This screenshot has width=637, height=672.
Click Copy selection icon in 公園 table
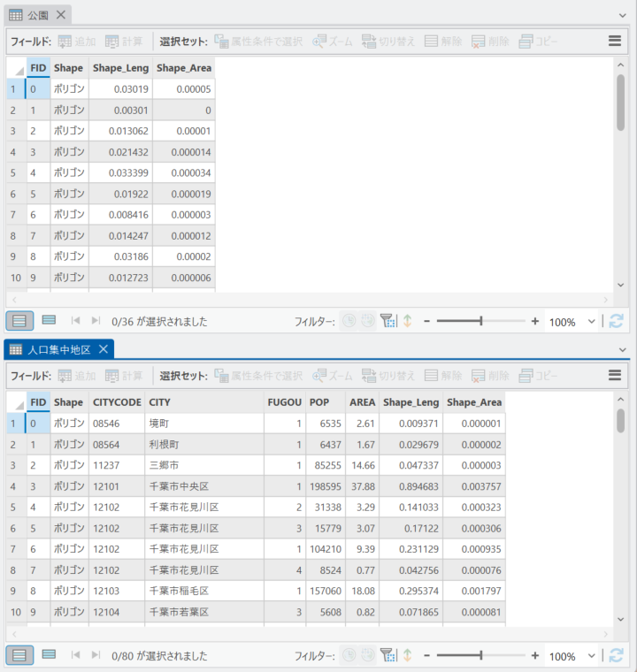coord(538,42)
